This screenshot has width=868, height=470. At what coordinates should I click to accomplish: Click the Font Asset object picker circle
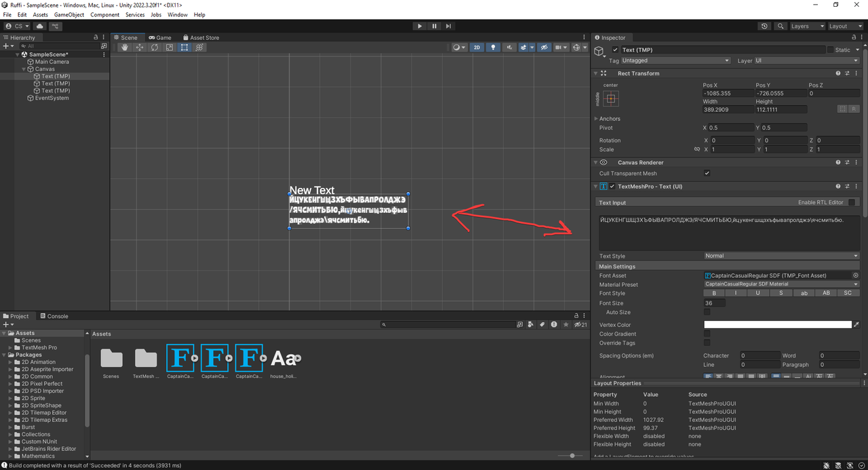coord(855,276)
